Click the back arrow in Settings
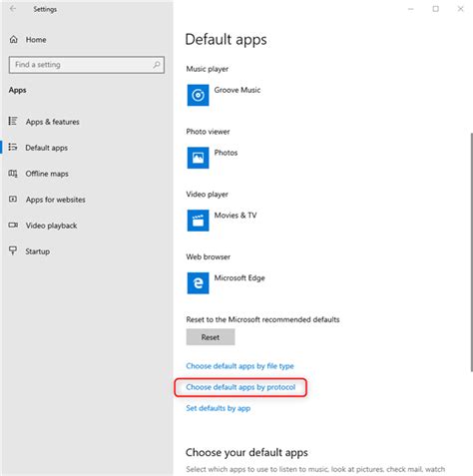 13,9
